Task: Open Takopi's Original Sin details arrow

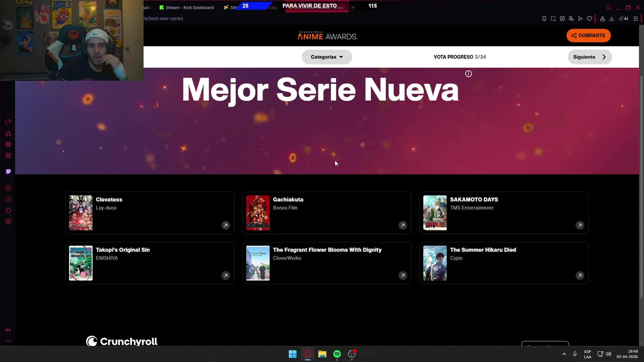Action: [x=225, y=276]
